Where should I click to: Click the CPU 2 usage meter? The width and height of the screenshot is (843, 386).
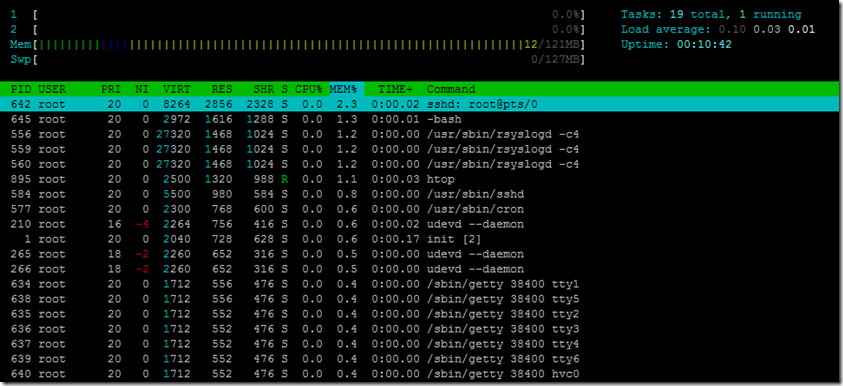pos(297,30)
